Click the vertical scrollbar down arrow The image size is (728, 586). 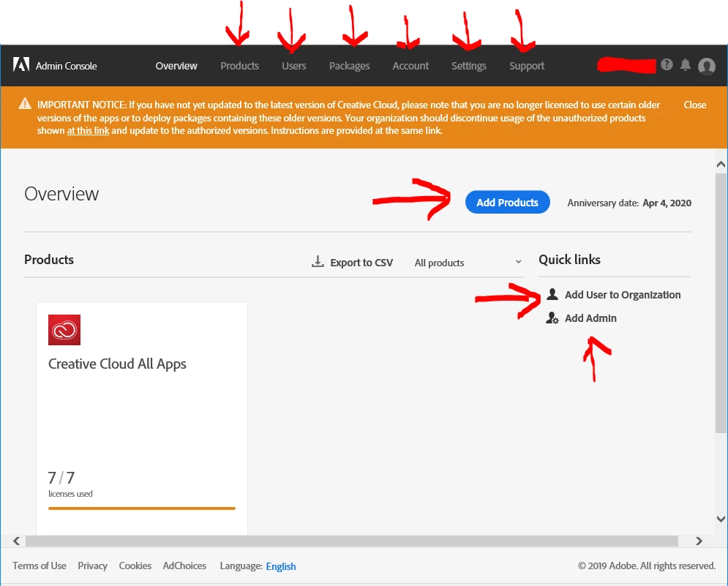[721, 519]
